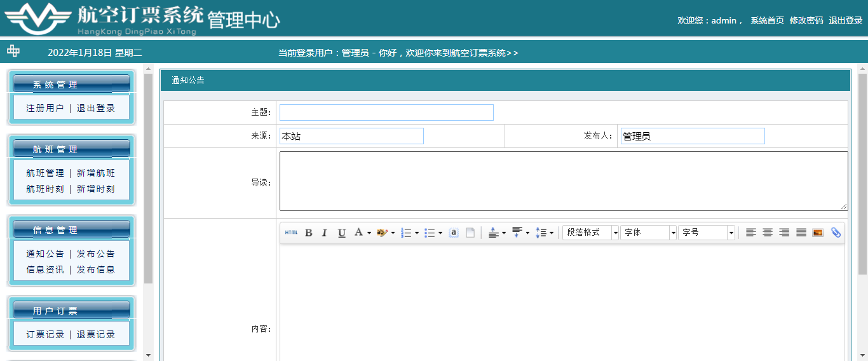This screenshot has height=361, width=868.
Task: Open 发布公告 in the sidebar menu
Action: coord(96,254)
